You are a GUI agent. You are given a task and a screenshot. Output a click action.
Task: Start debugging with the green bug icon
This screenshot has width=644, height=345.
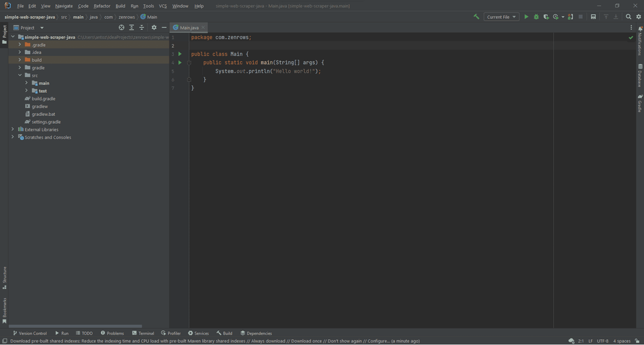[x=536, y=17]
